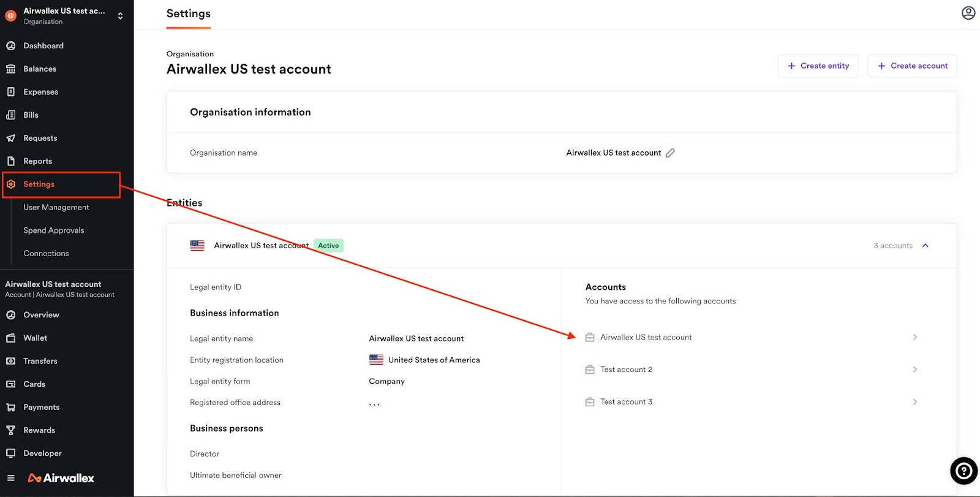
Task: Collapse the 3 accounts entity section
Action: point(925,246)
